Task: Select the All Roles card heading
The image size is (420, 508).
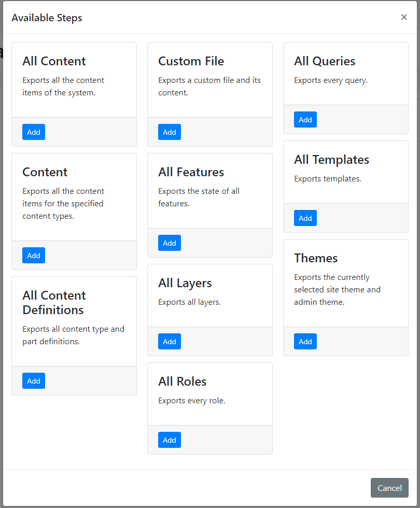Action: tap(183, 382)
